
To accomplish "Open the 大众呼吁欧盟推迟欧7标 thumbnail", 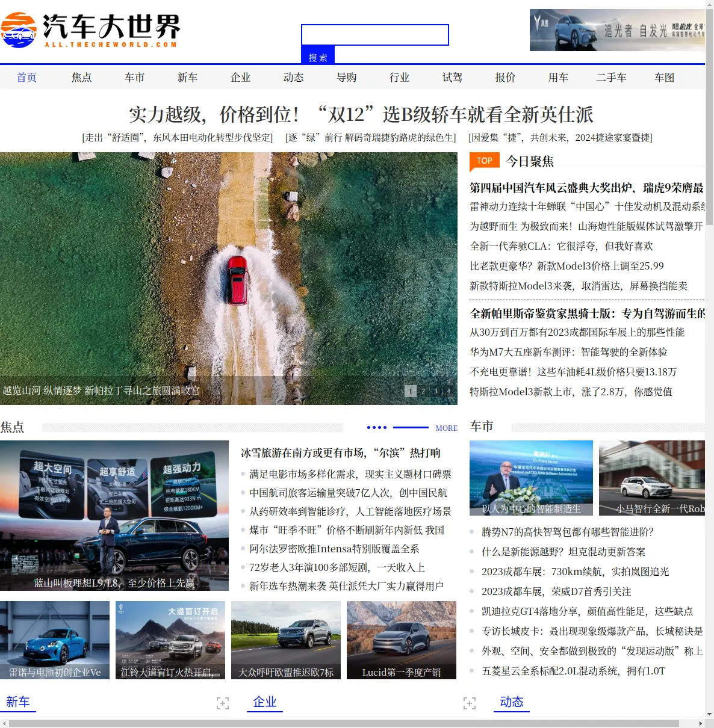I will (286, 640).
